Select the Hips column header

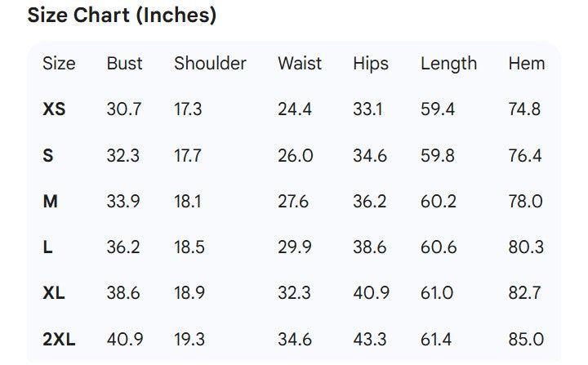pyautogui.click(x=371, y=64)
